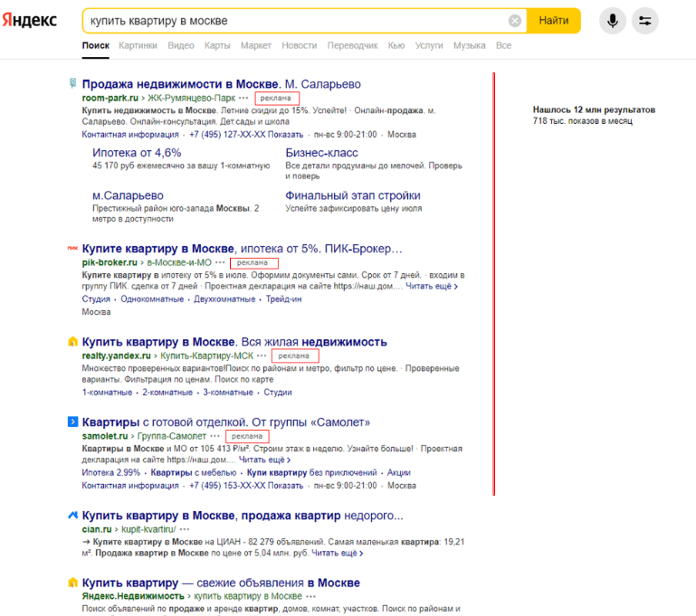Image resolution: width=696 pixels, height=616 pixels.
Task: Open 'Ипотека от 4,6%' sitelink
Action: (x=137, y=153)
